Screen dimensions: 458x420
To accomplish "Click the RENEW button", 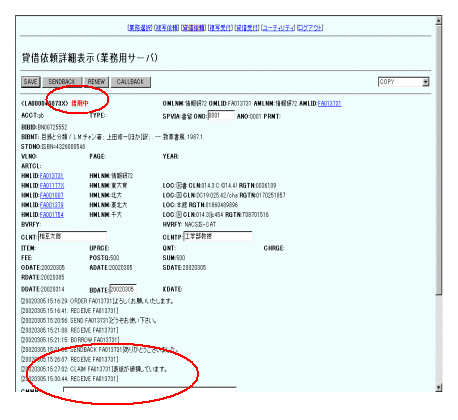I will [x=96, y=82].
